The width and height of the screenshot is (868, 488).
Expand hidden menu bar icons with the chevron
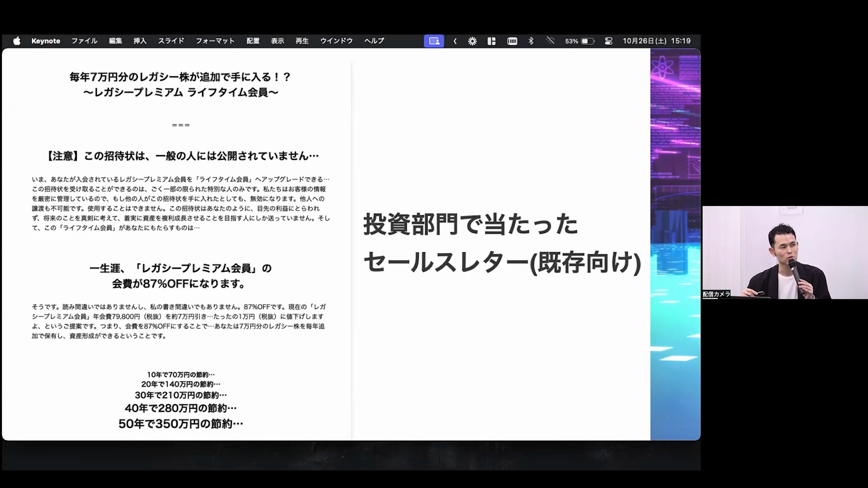[x=455, y=41]
